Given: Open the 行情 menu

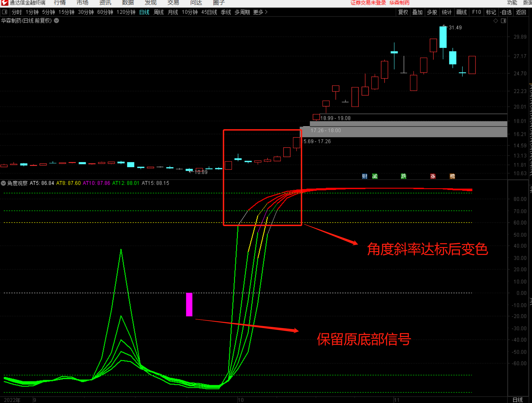Looking at the screenshot, I should click(60, 3).
